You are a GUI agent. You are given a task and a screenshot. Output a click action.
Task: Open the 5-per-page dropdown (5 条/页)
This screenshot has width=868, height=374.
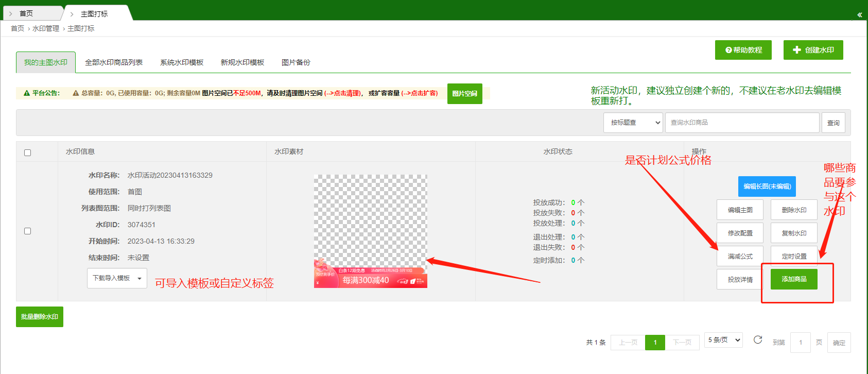click(723, 340)
